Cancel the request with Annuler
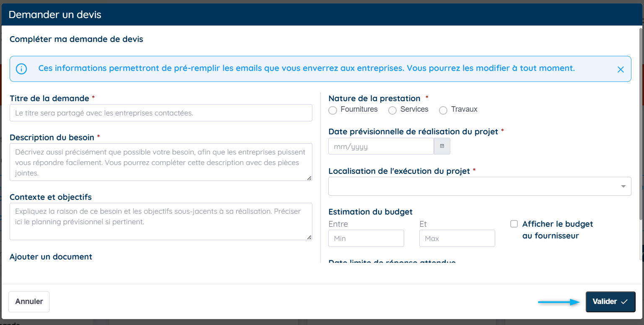The image size is (644, 325). [29, 301]
